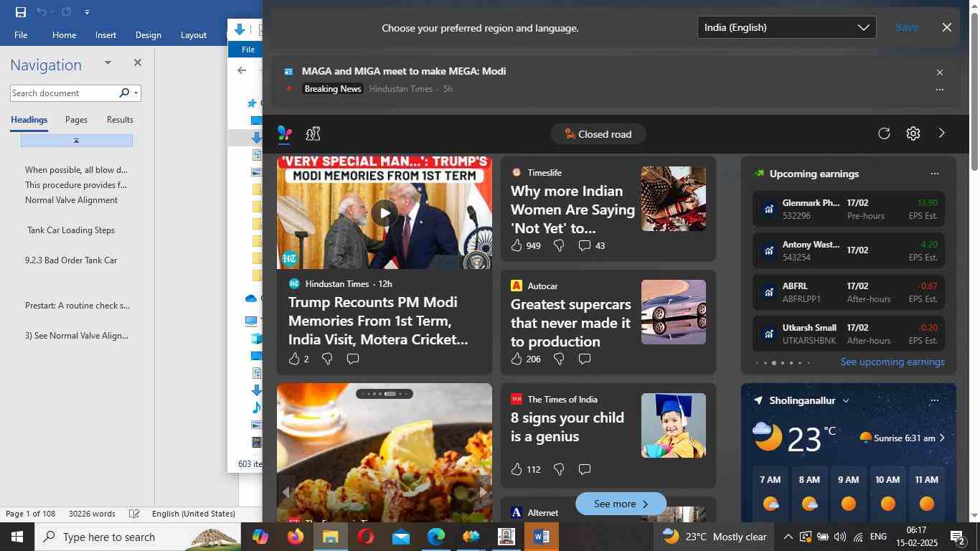Image resolution: width=980 pixels, height=551 pixels.
Task: Go to heading 'Prestart: A routine check s...'
Action: pyautogui.click(x=77, y=306)
